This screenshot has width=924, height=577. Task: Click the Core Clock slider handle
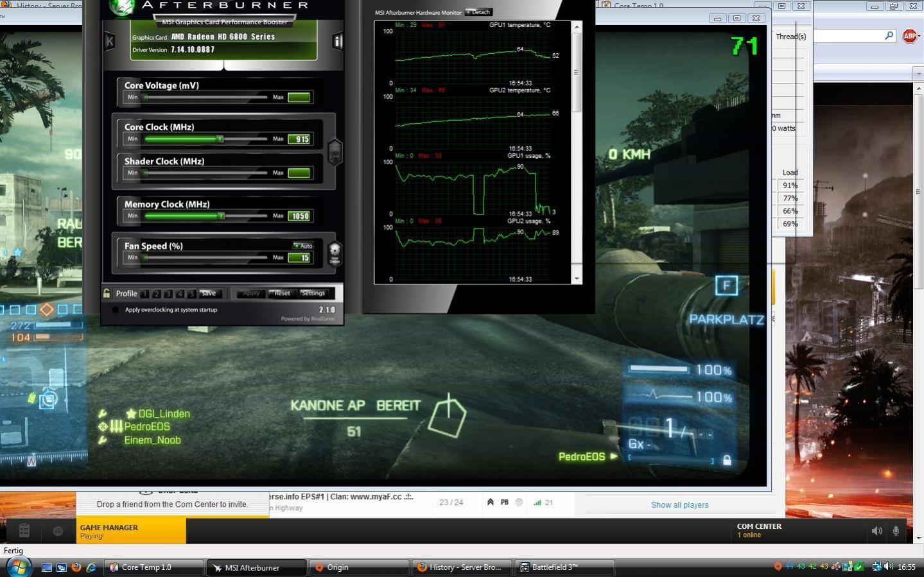coord(220,139)
